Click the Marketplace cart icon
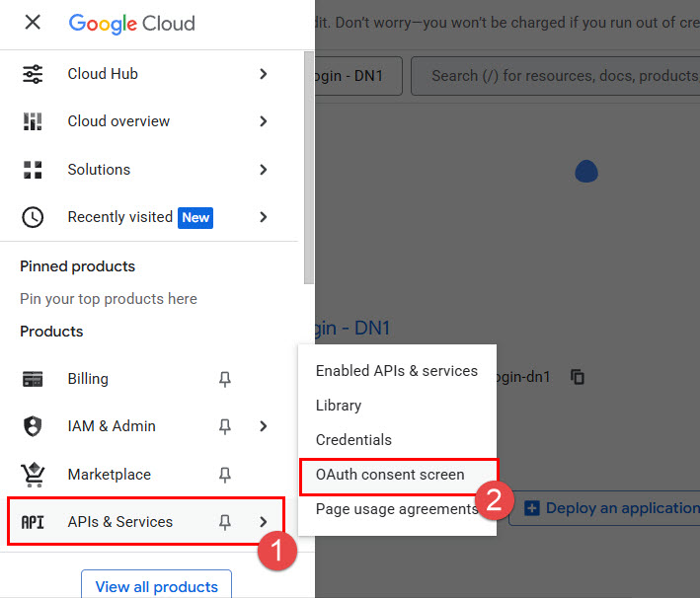700x598 pixels. (33, 475)
